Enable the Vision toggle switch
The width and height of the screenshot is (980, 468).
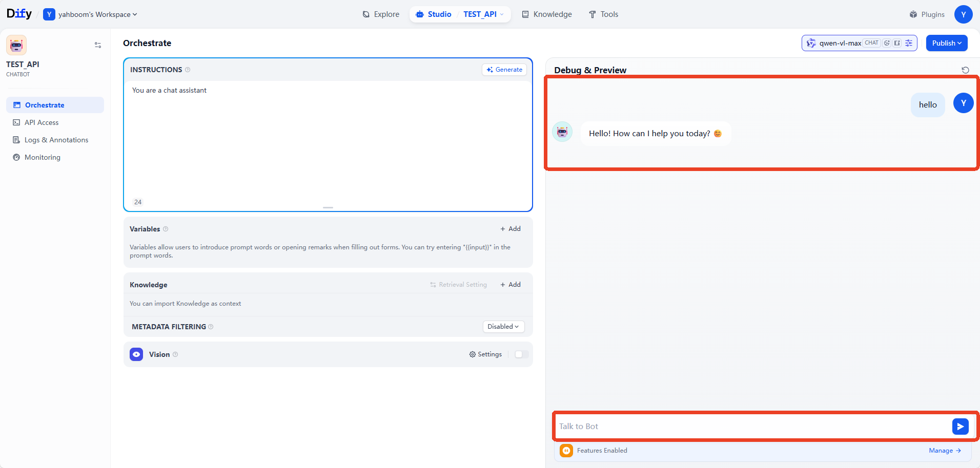coord(521,354)
